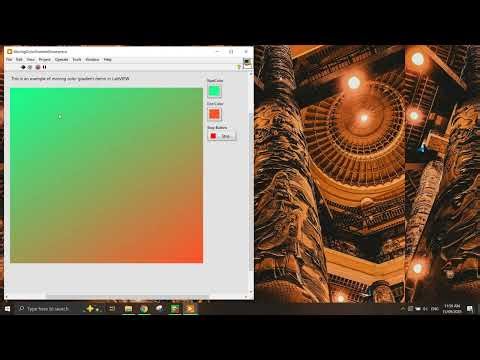Open the LabVIEW taskbar icon with orange arrow

click(x=190, y=309)
